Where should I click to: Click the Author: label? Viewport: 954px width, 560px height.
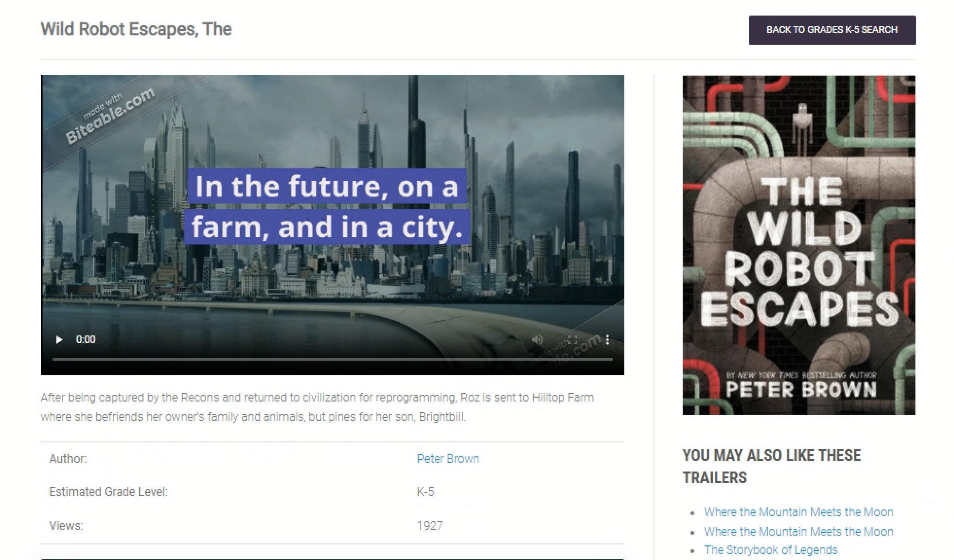point(68,458)
